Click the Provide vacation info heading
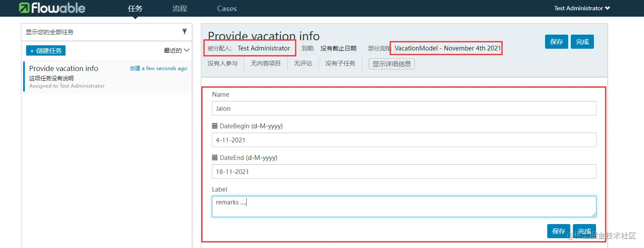Screen dimensions: 644x248 [x=264, y=35]
